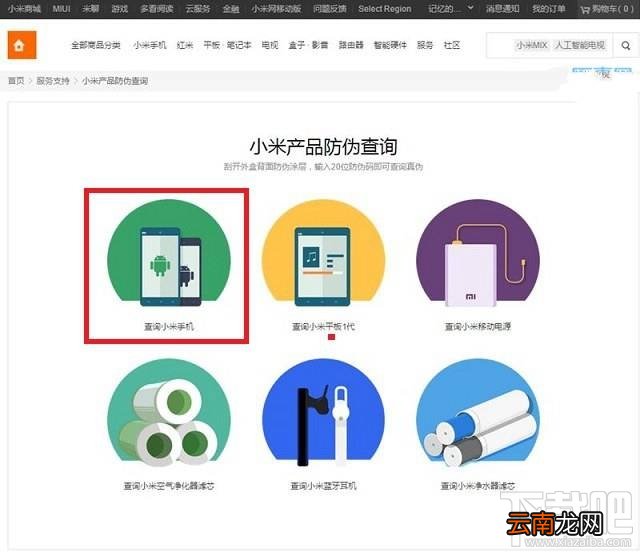Click the 查询小米平板1代 label
640x552 pixels.
pyautogui.click(x=323, y=326)
